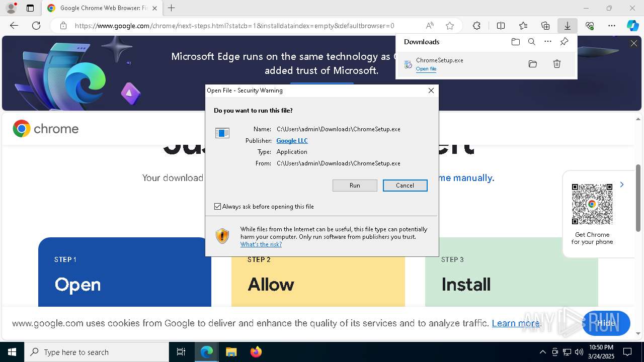Screen dimensions: 644x362
Task: Launch Firefox from the taskbar
Action: 256,352
